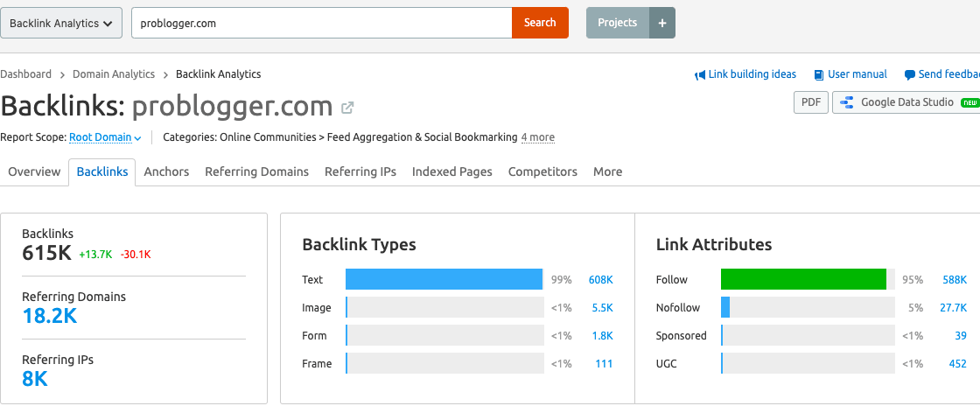Click the Backlink Types heading
Screen dimensions: 980x406
pos(359,245)
